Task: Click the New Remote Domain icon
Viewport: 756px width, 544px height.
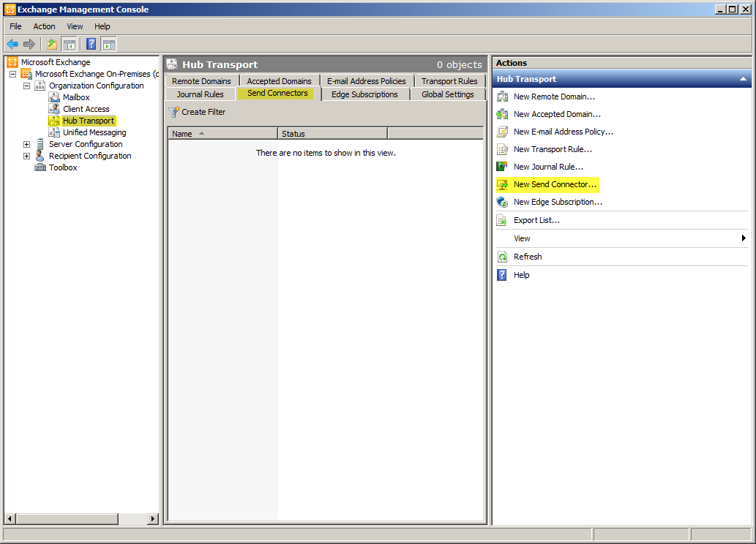Action: click(502, 97)
